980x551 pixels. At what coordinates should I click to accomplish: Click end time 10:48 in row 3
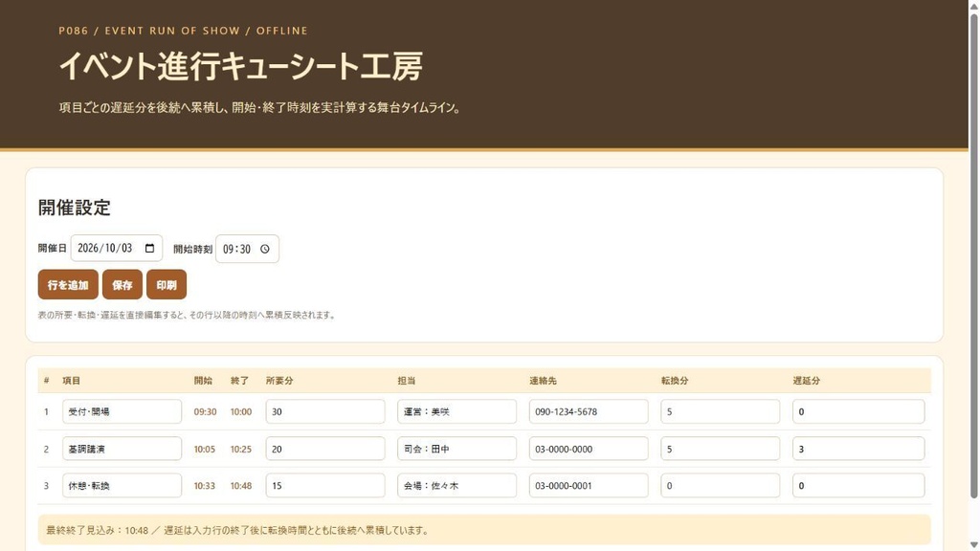tap(240, 485)
